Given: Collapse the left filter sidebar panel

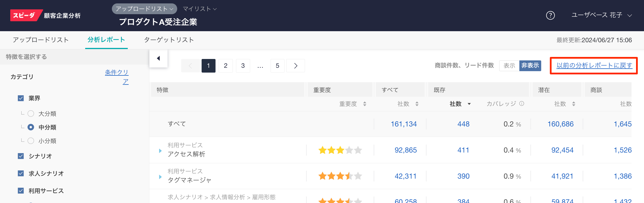Looking at the screenshot, I should point(158,58).
